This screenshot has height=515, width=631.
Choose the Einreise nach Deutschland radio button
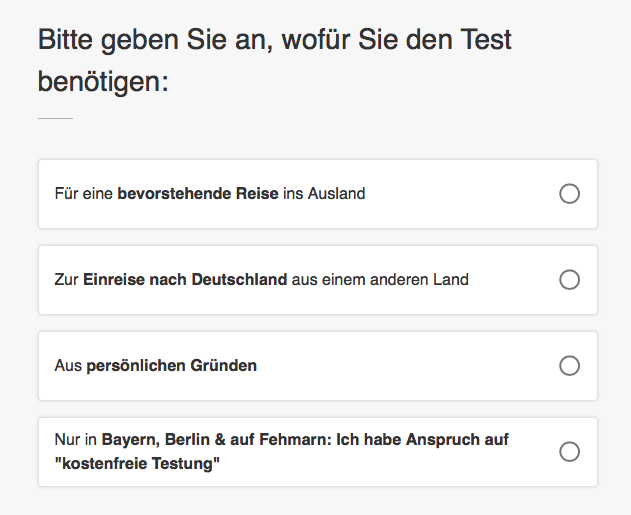pos(569,280)
